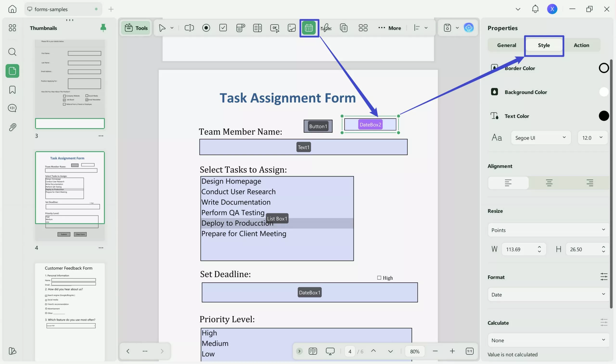Viewport: 616px width, 364px height.
Task: Expand the Format Date dropdown
Action: click(x=548, y=294)
